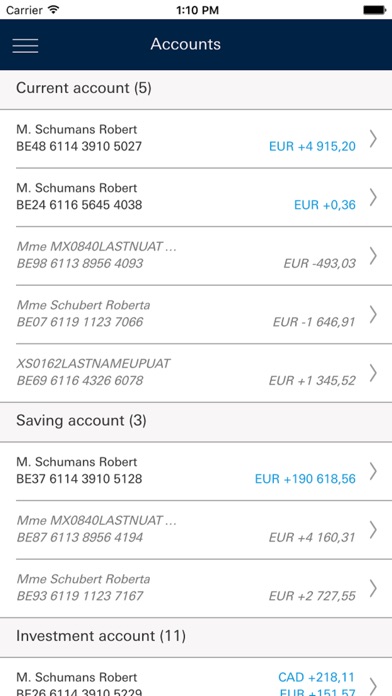Tap chevron next to EUR +4 160,31

point(373,530)
